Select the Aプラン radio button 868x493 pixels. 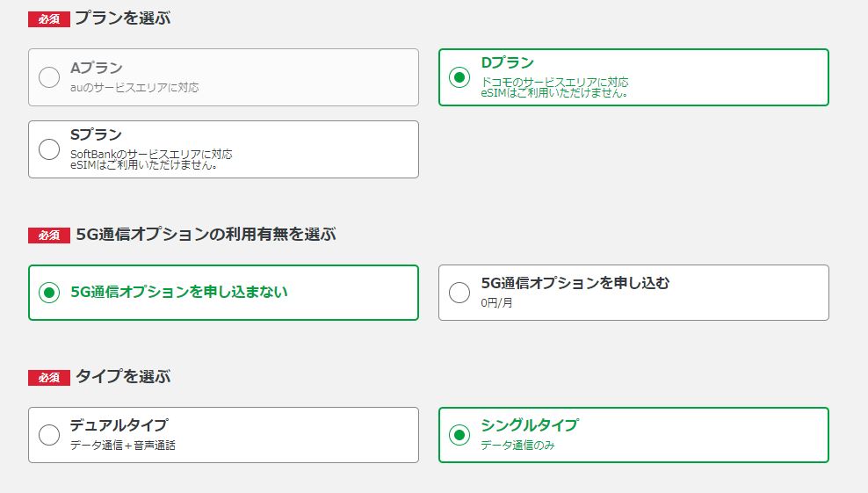coord(49,77)
